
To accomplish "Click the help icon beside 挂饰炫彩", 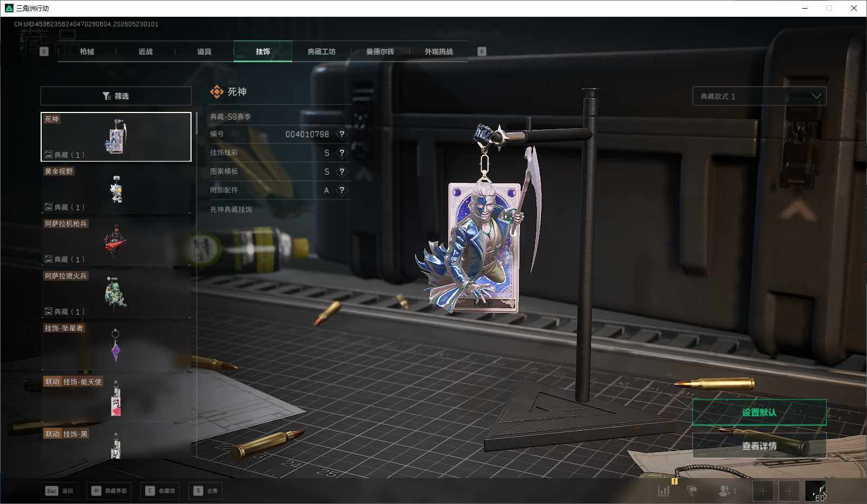I will point(341,153).
